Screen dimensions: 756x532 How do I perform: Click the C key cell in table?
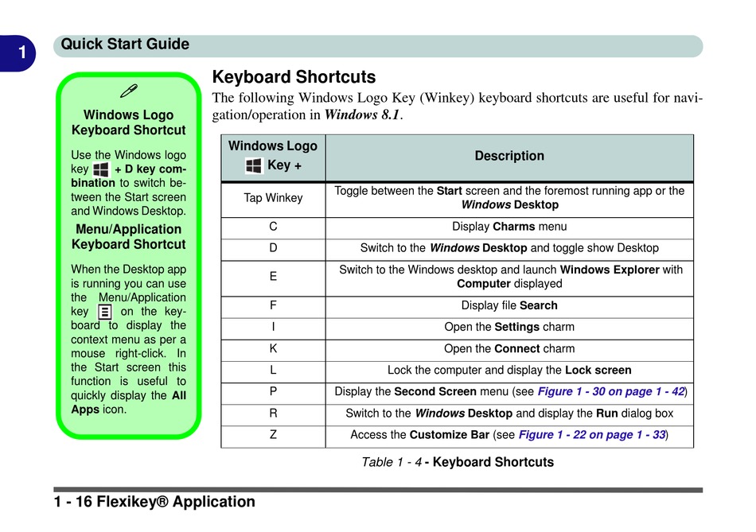(273, 227)
